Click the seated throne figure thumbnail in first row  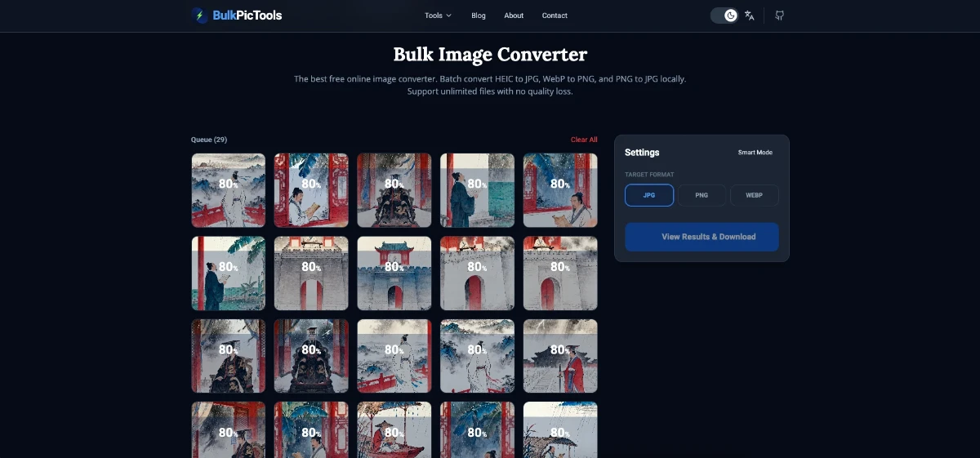394,190
